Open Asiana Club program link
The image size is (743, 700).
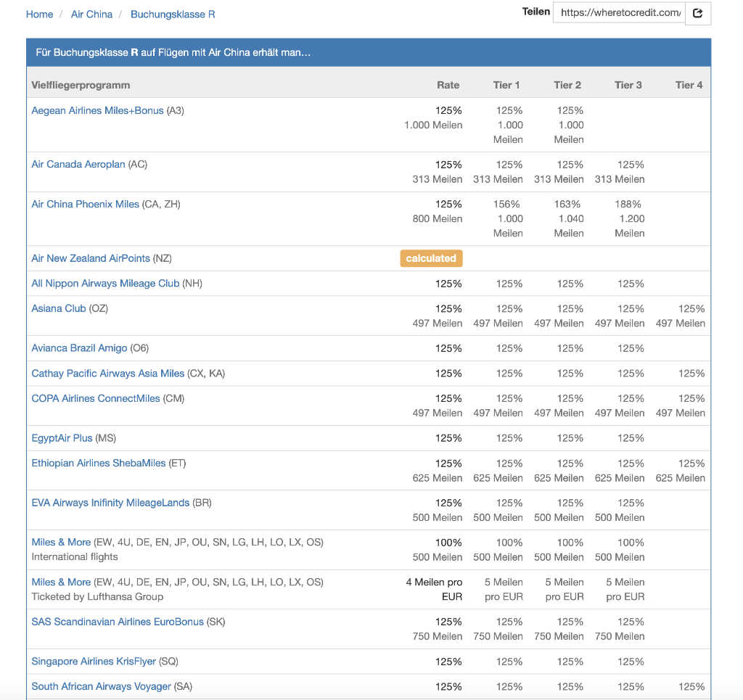click(x=59, y=308)
